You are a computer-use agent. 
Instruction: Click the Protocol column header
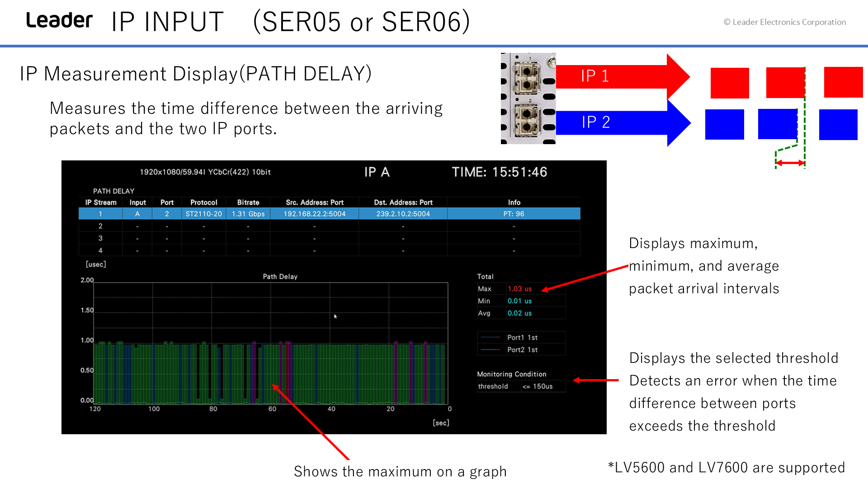203,202
